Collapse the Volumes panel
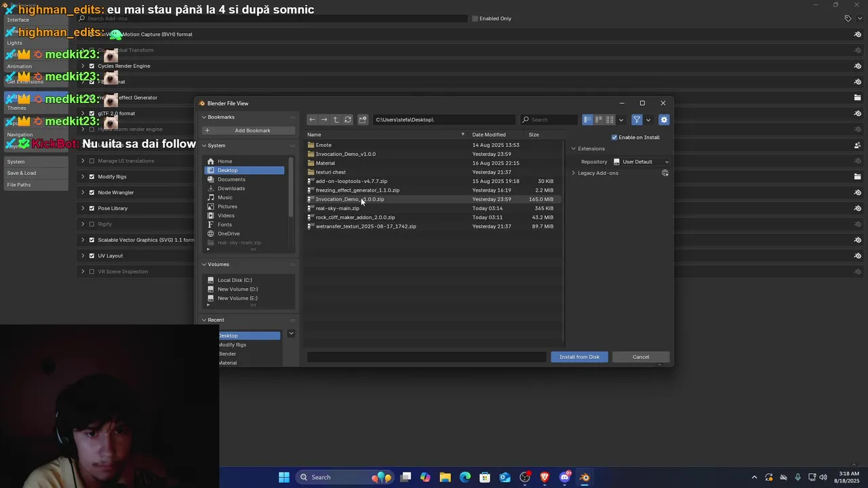Screen dimensions: 868x488 [204, 264]
